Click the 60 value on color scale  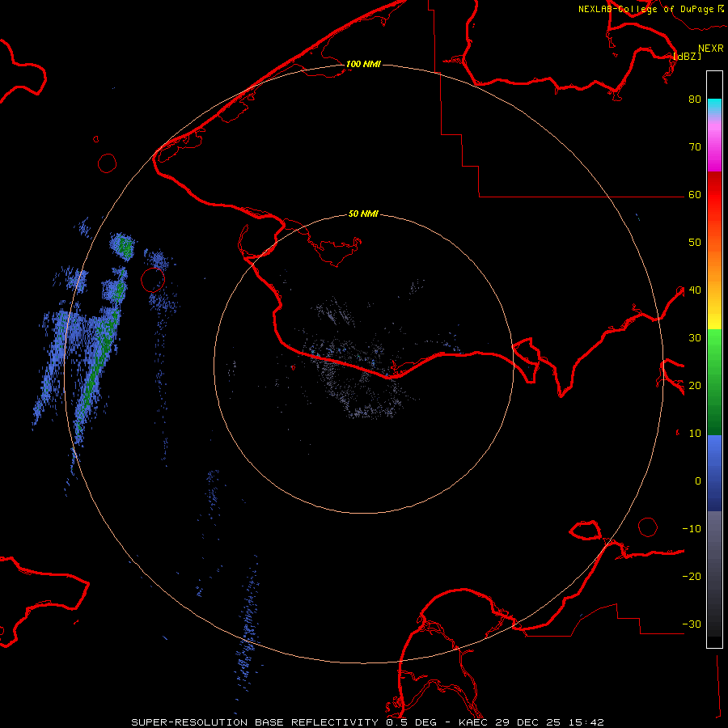(x=695, y=195)
